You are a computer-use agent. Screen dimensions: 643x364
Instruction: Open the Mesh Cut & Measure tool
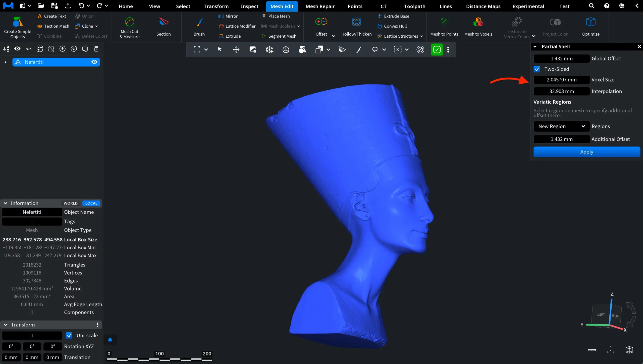click(129, 27)
